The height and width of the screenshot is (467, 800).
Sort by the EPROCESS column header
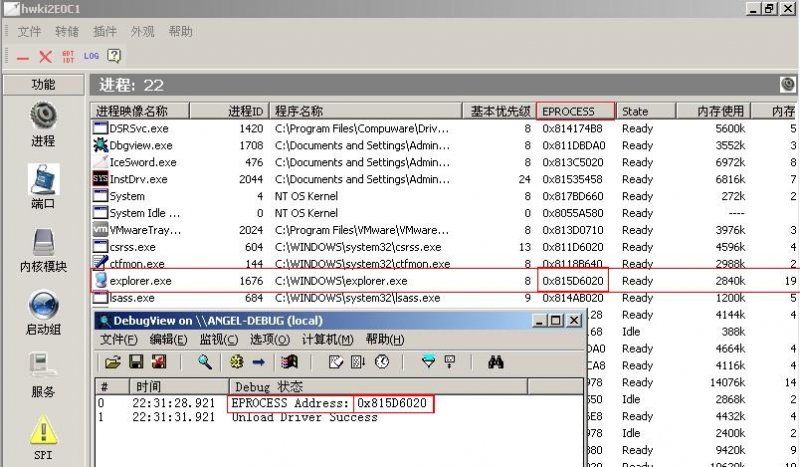click(576, 111)
